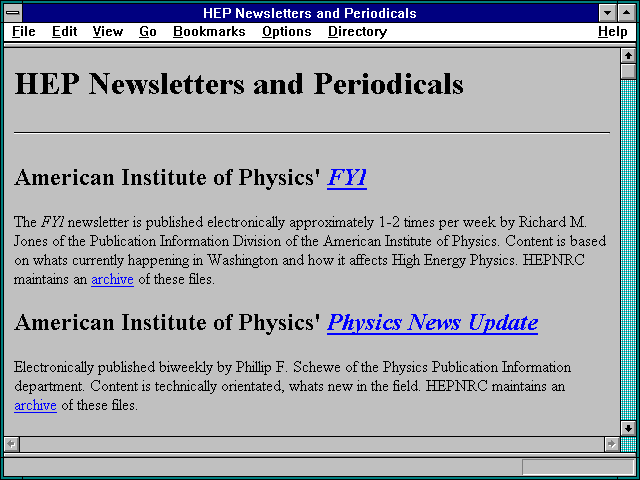Viewport: 640px width, 480px height.
Task: Open the Physics News Update link
Action: pyautogui.click(x=432, y=322)
